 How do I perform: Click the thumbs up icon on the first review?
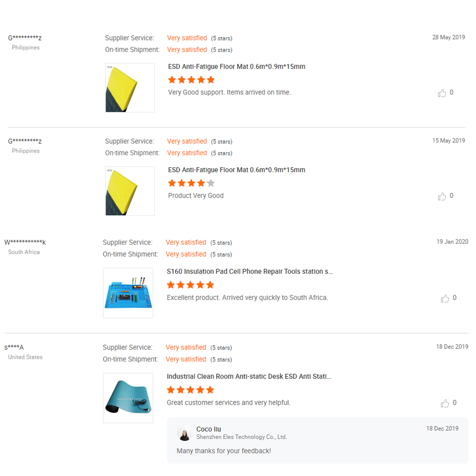(442, 93)
